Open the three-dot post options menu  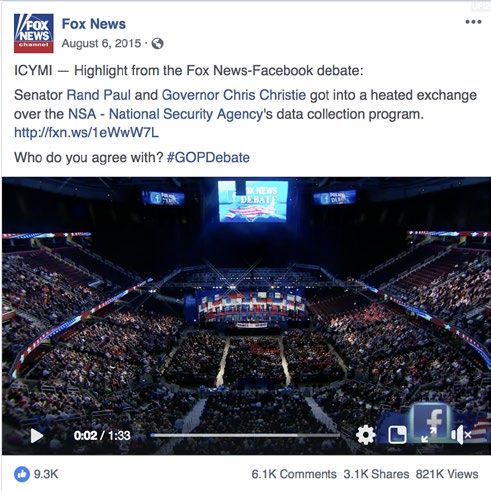pos(473,22)
